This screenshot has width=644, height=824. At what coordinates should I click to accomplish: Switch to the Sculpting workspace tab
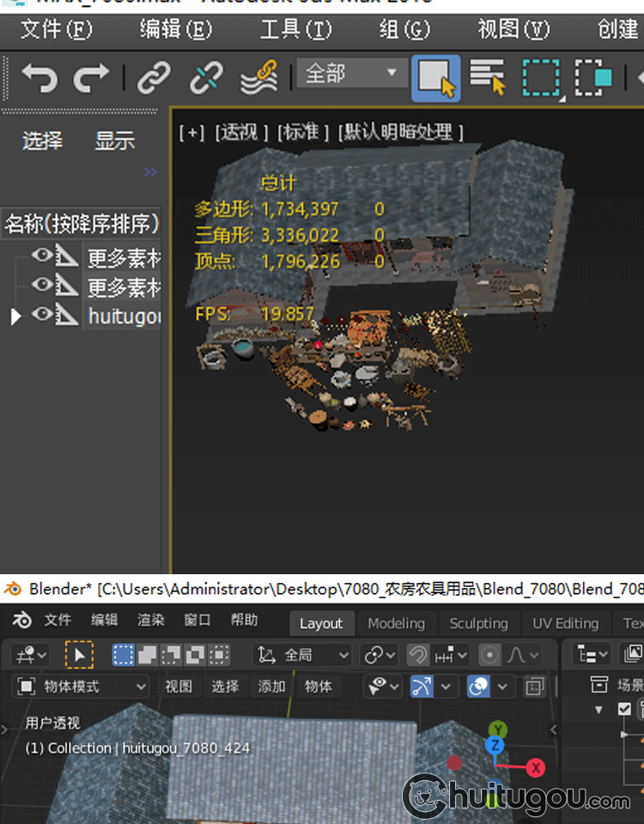click(479, 624)
